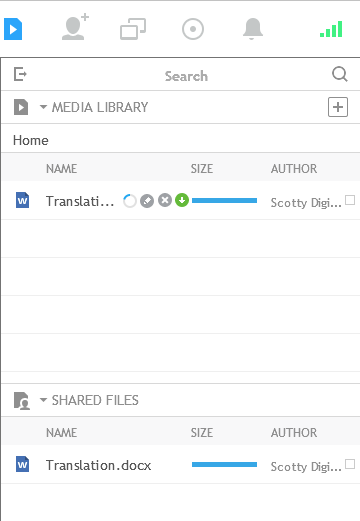Sort the Media Library by SIZE column
360x521 pixels.
click(202, 169)
